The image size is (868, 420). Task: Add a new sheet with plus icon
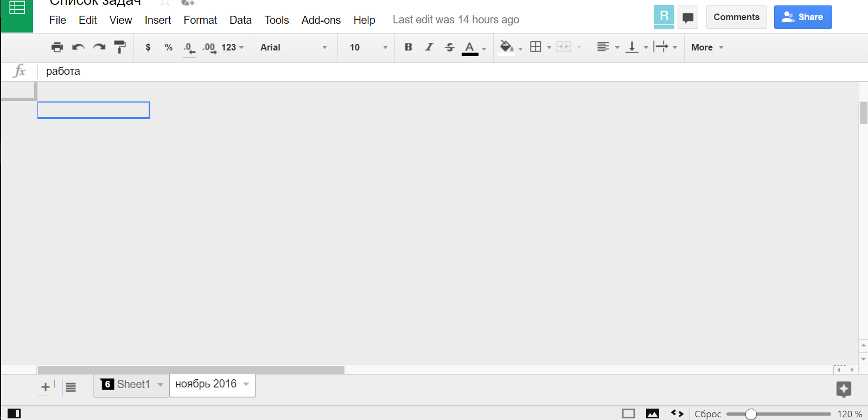(46, 387)
